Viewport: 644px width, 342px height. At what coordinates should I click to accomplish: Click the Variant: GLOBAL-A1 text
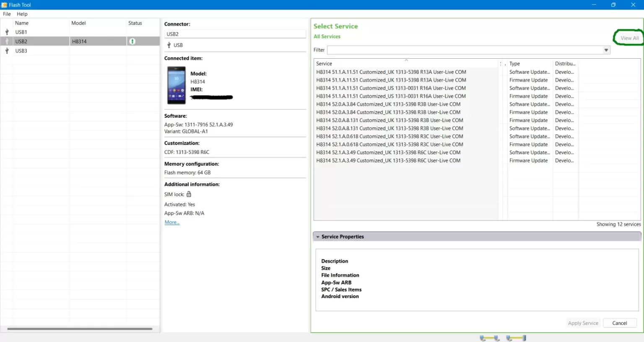click(x=186, y=131)
